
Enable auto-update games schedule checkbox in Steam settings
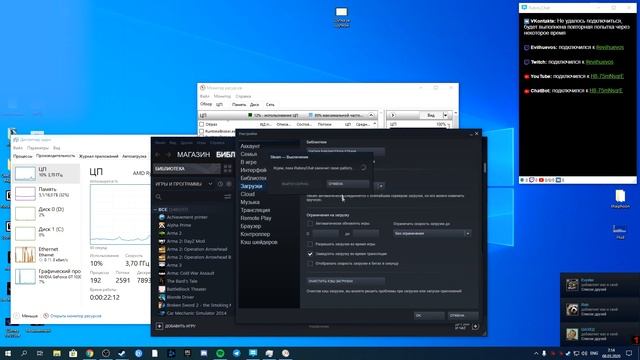[310, 224]
